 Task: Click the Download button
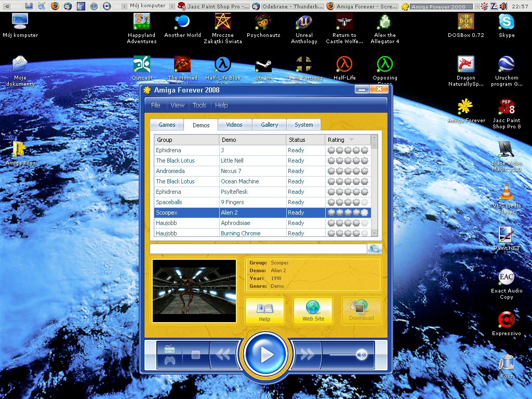362,311
